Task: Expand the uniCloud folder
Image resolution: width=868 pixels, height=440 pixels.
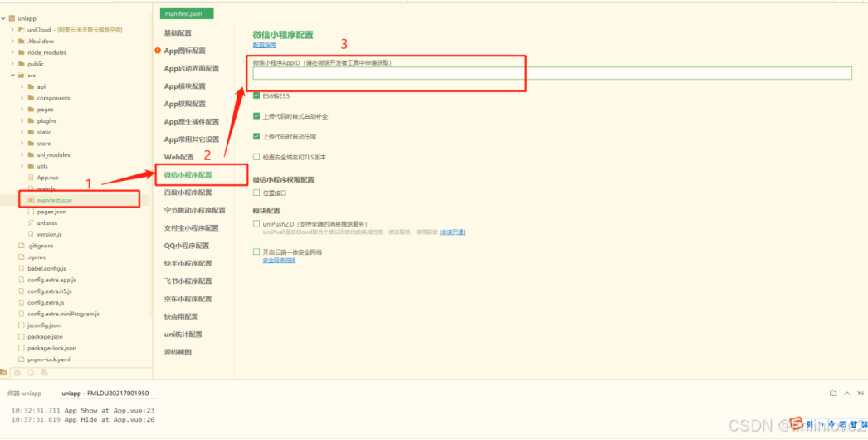Action: (x=12, y=29)
